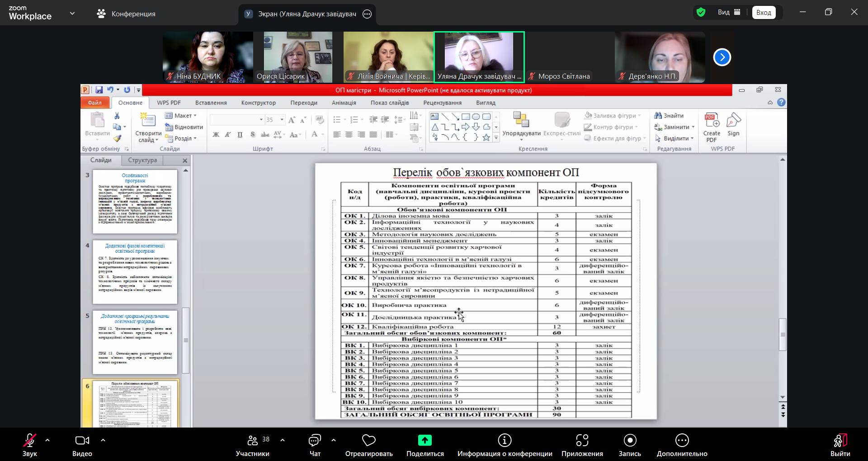Open the Chat panel
Image resolution: width=868 pixels, height=461 pixels.
[x=315, y=441]
